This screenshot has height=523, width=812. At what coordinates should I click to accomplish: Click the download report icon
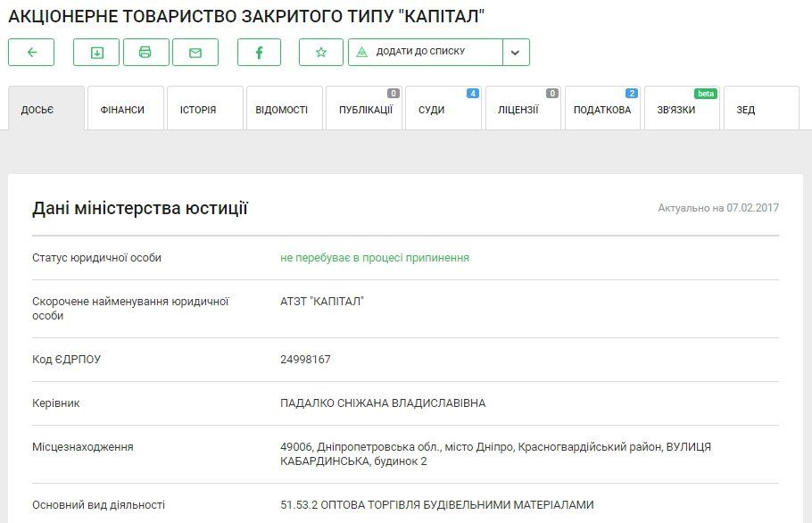point(95,52)
